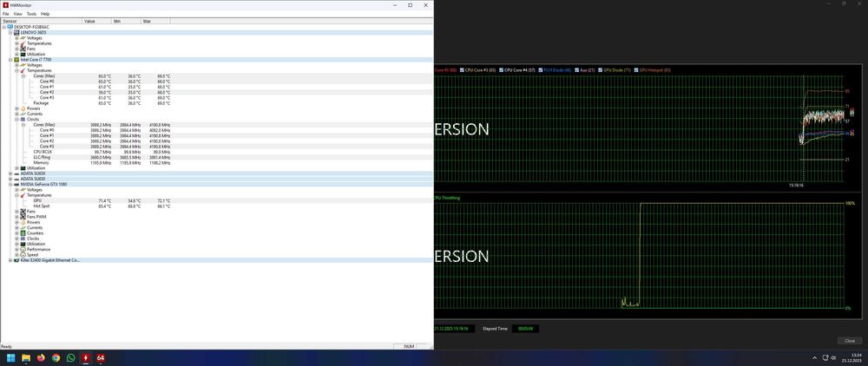The height and width of the screenshot is (366, 868).
Task: Click the LENOVO 3605 motherboard icon
Action: [x=16, y=33]
